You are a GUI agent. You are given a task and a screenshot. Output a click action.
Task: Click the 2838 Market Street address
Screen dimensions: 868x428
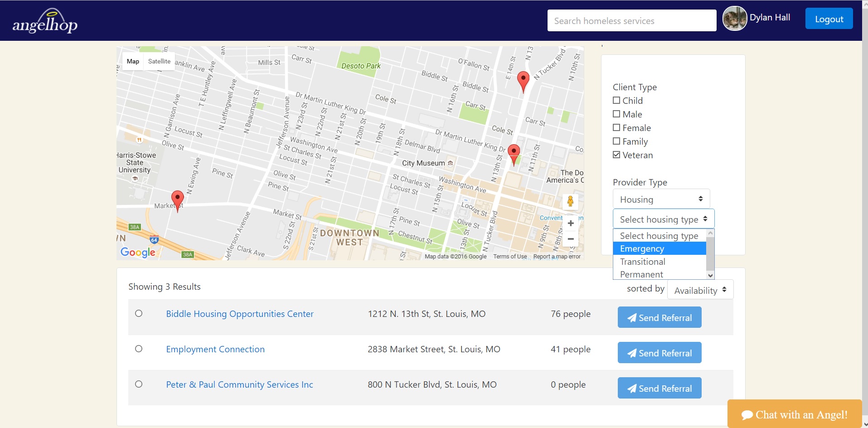click(x=434, y=349)
